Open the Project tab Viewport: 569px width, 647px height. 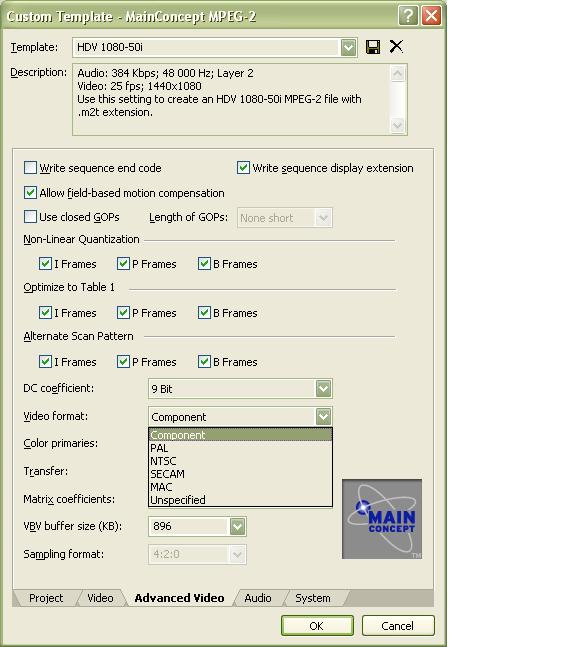(x=46, y=598)
